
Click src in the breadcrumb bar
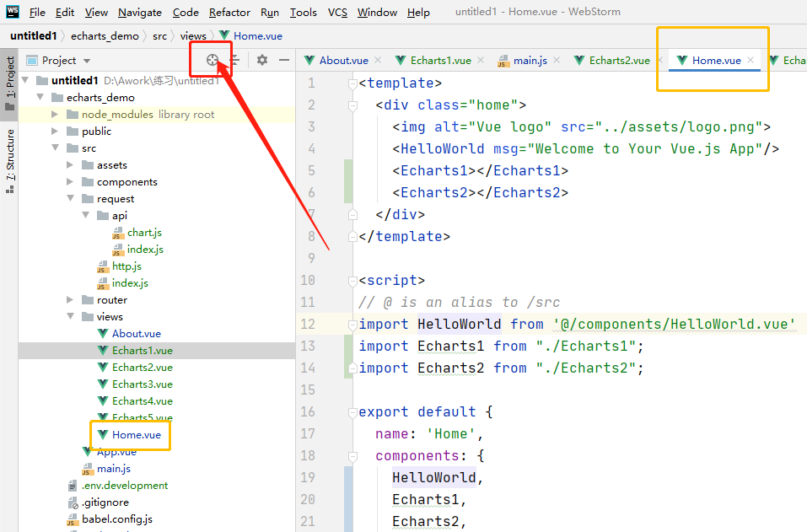[160, 36]
